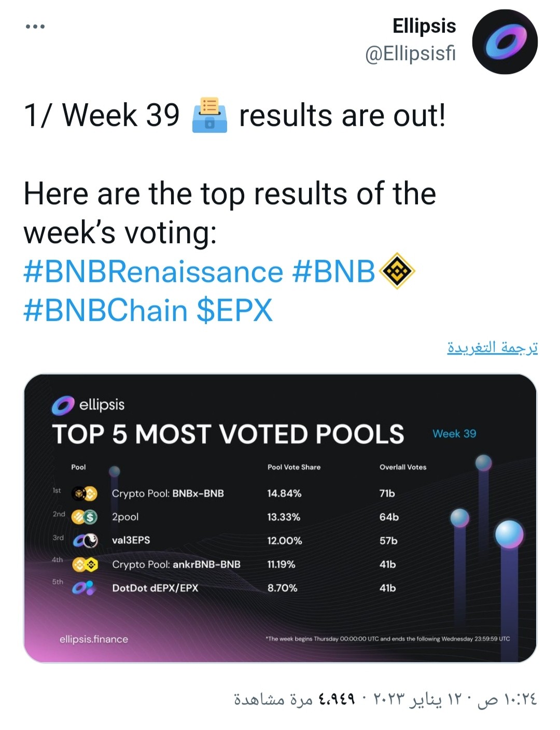560x730 pixels.
Task: Tap the translate tweet link
Action: click(x=493, y=348)
